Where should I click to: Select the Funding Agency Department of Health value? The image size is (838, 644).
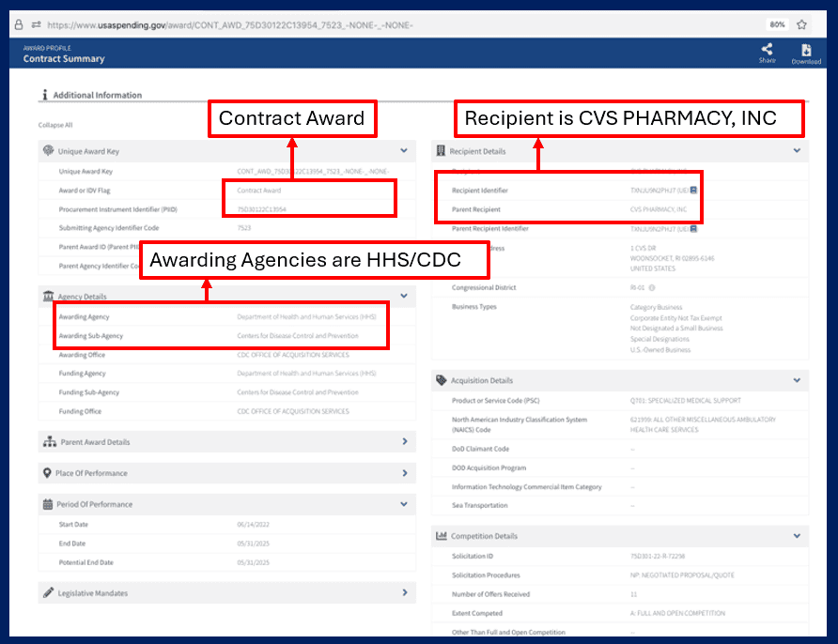coord(307,374)
